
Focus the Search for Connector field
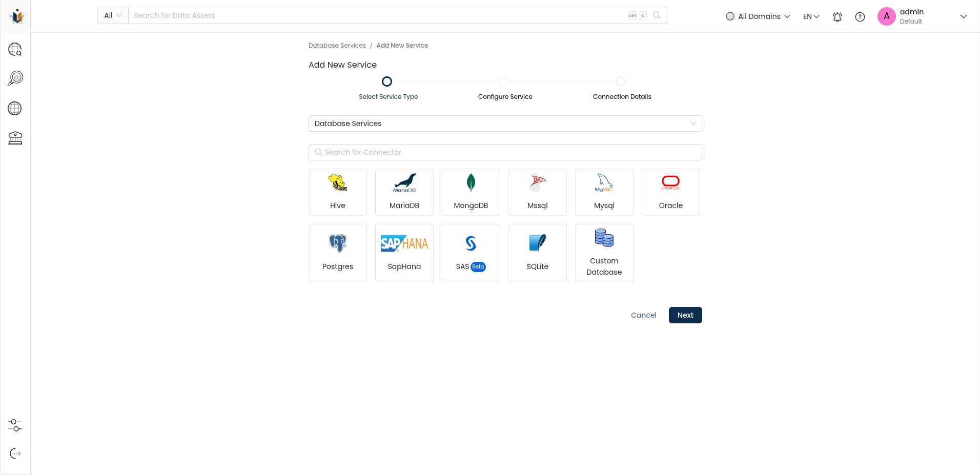click(505, 152)
